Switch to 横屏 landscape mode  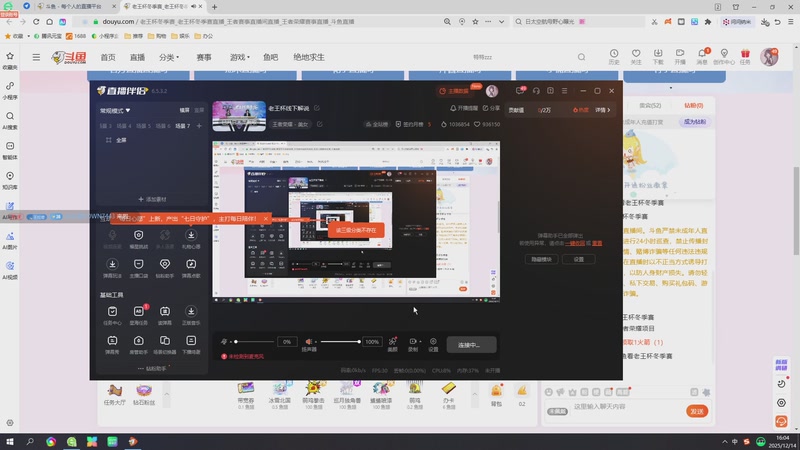click(x=184, y=110)
